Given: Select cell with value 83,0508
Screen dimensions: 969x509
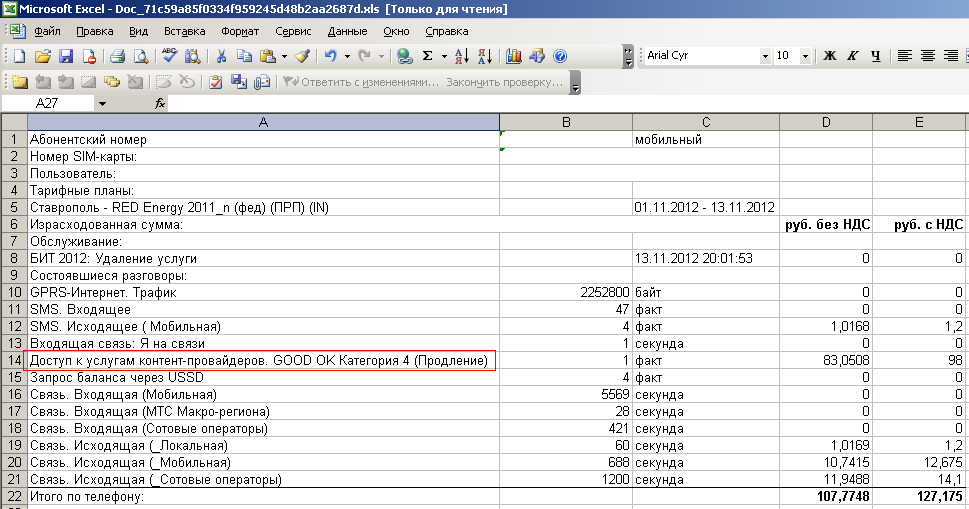Looking at the screenshot, I should point(826,360).
